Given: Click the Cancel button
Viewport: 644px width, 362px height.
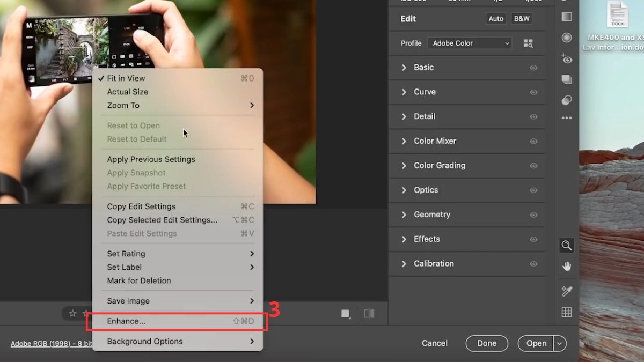Looking at the screenshot, I should pos(435,343).
